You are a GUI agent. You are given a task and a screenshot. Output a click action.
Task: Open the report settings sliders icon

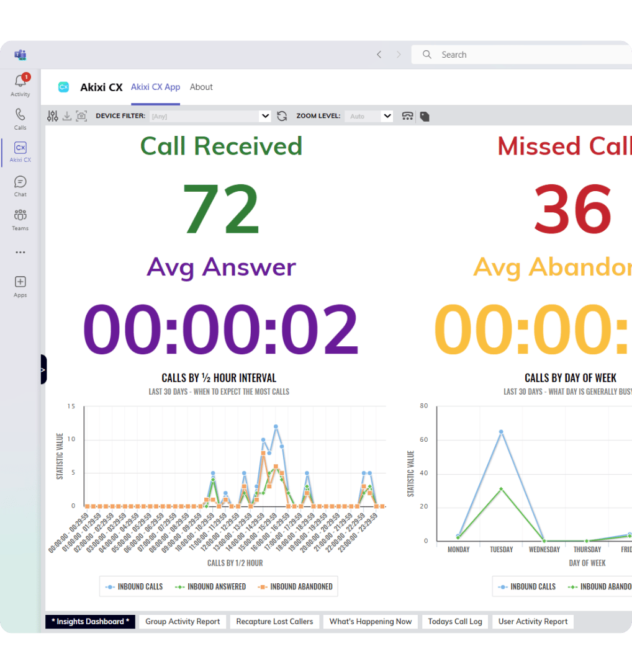point(52,116)
